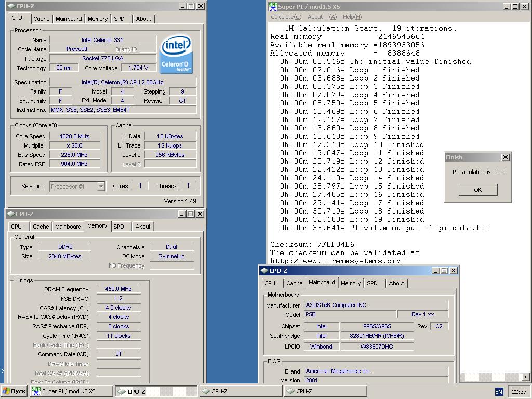The width and height of the screenshot is (532, 399).
Task: Click the second CPU-Z taskbar button
Action: [x=241, y=391]
